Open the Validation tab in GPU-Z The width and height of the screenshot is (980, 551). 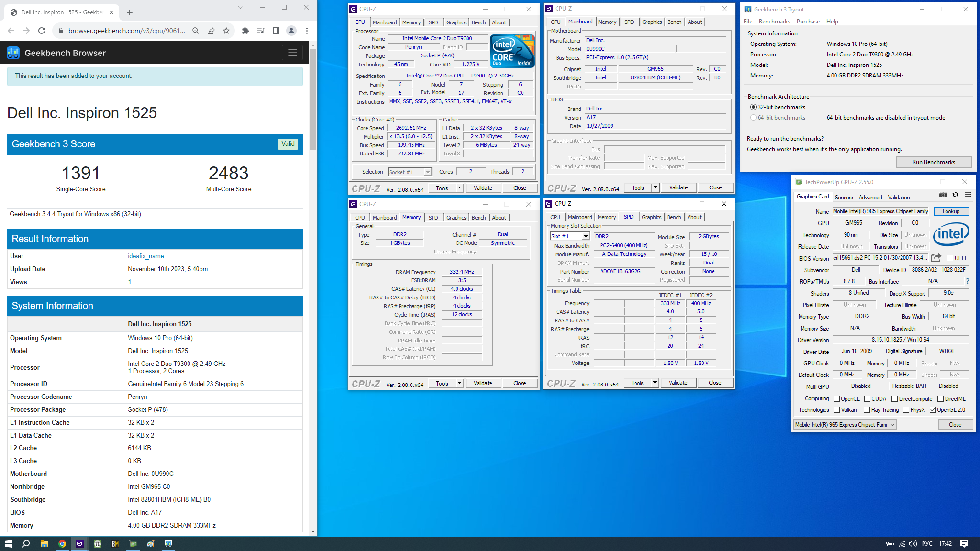tap(899, 197)
